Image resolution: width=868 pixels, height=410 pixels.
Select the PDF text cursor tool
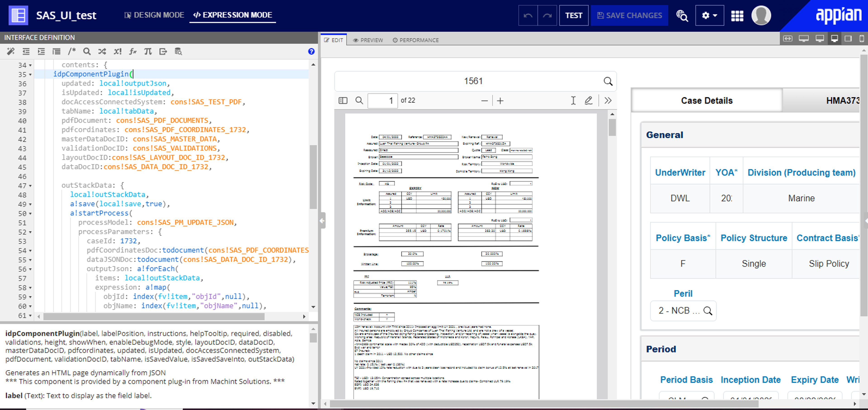pos(573,100)
